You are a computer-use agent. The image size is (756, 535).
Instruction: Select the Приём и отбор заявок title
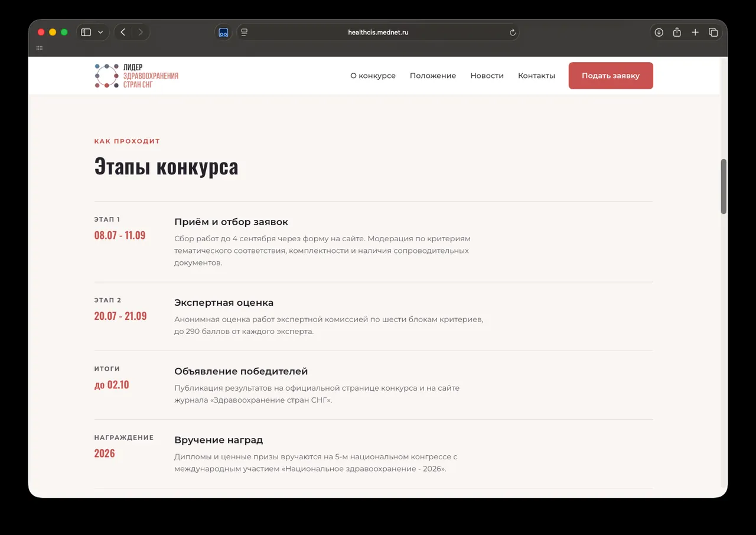[231, 222]
